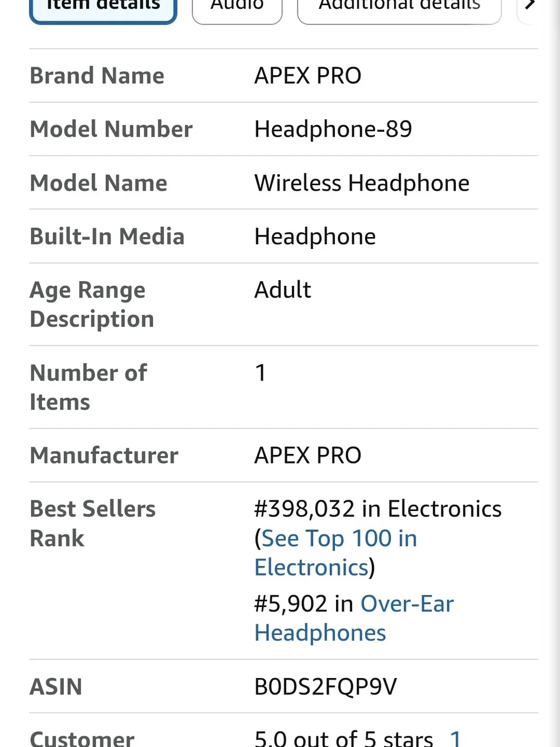The width and height of the screenshot is (560, 747).
Task: Click the Model Number value Headphone-89
Action: (333, 129)
